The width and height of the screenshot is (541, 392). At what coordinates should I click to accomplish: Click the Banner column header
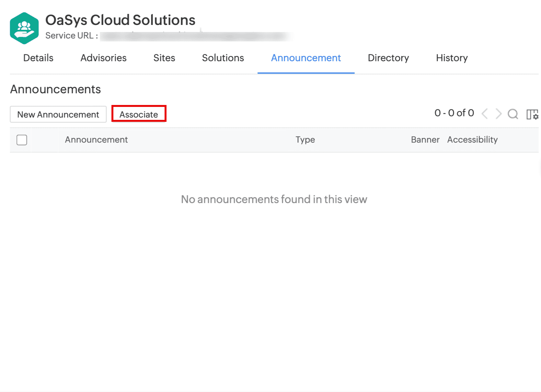pyautogui.click(x=425, y=140)
